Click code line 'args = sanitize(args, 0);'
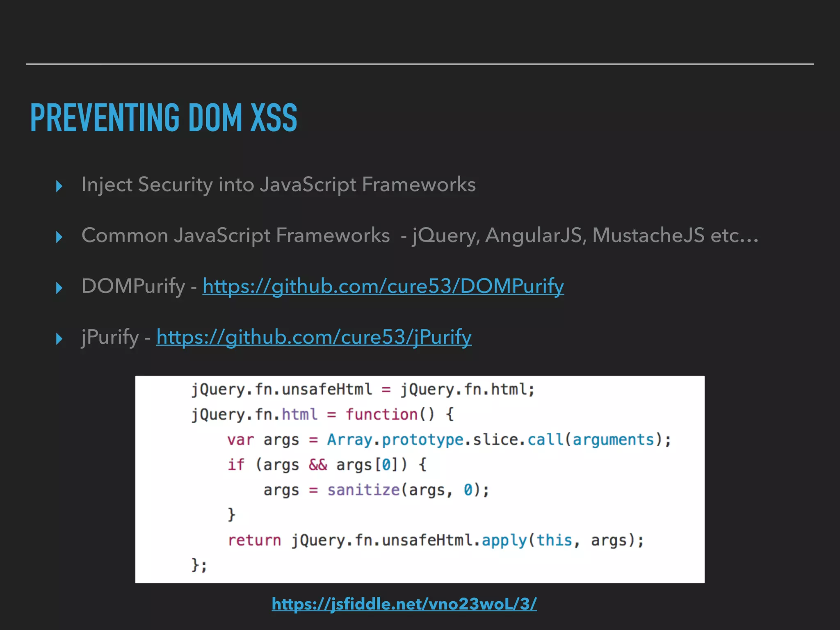 pos(376,490)
